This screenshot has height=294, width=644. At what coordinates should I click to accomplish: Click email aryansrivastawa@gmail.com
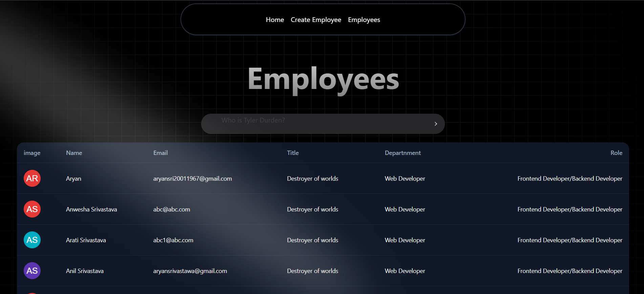(x=190, y=271)
